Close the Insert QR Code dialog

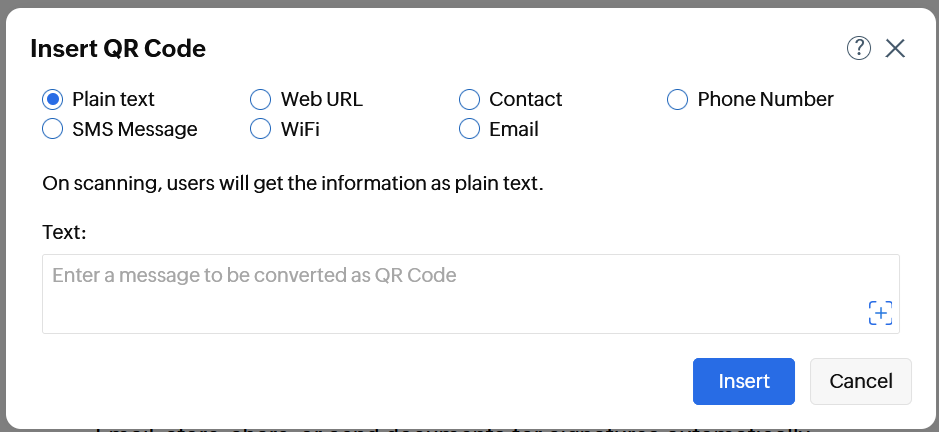(x=895, y=48)
